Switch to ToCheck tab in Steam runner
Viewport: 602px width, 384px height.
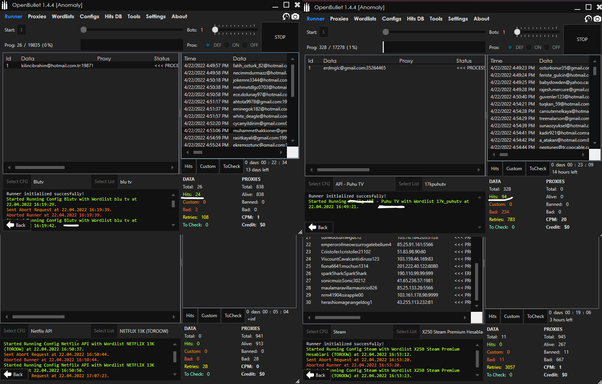536,316
